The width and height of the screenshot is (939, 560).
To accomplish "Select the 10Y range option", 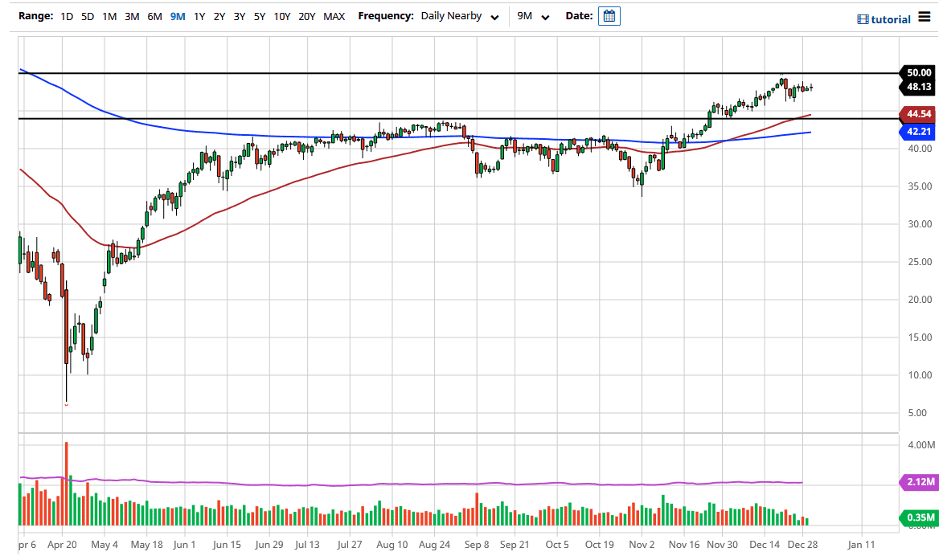I will pyautogui.click(x=282, y=15).
